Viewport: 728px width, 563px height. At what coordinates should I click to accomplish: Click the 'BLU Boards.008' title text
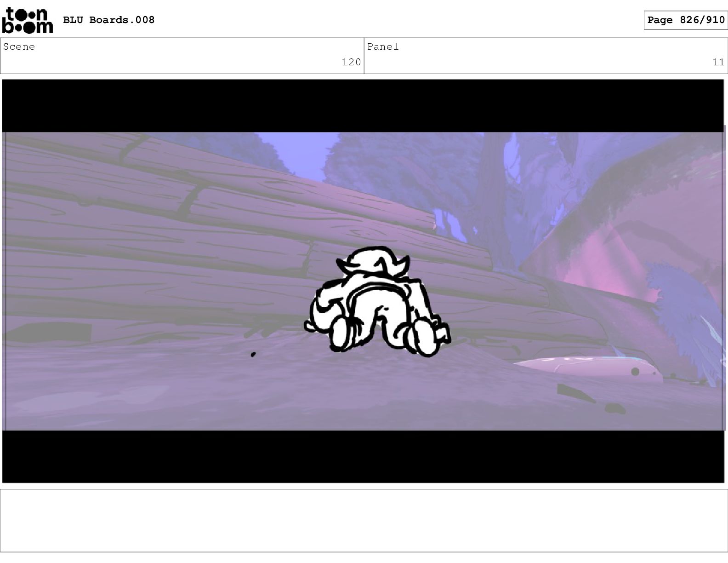click(x=109, y=20)
